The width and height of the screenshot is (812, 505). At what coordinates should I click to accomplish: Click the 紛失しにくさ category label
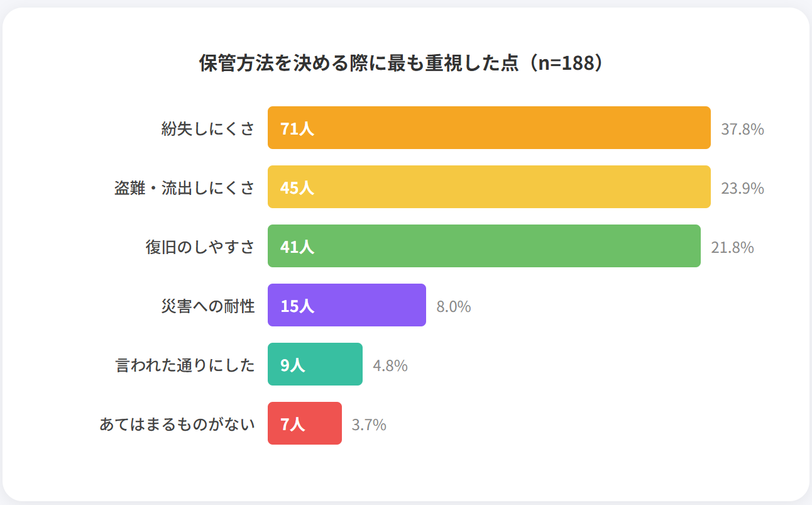[208, 129]
